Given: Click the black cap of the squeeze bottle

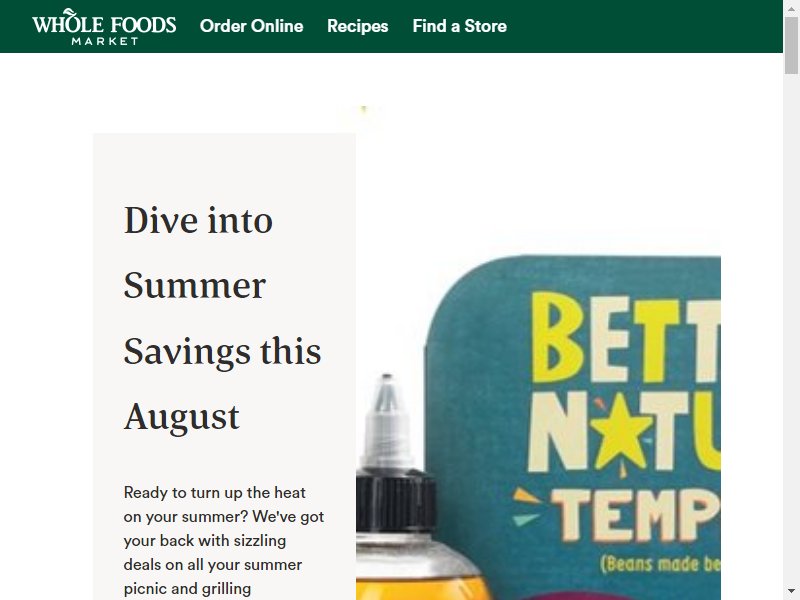Looking at the screenshot, I should [x=396, y=502].
